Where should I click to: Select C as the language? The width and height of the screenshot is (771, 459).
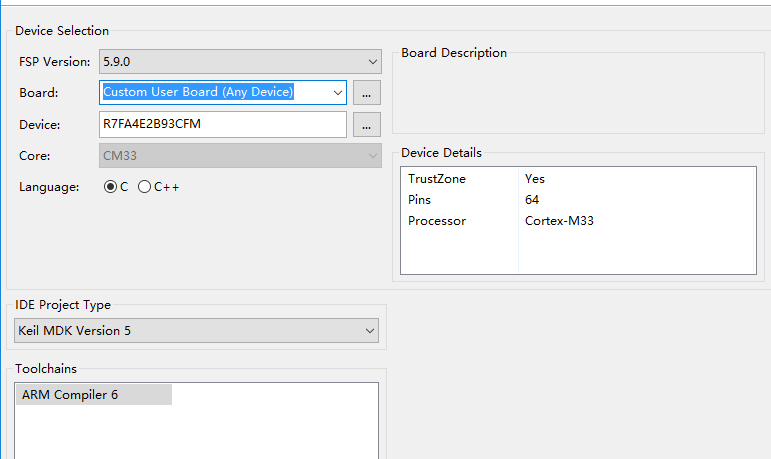111,187
